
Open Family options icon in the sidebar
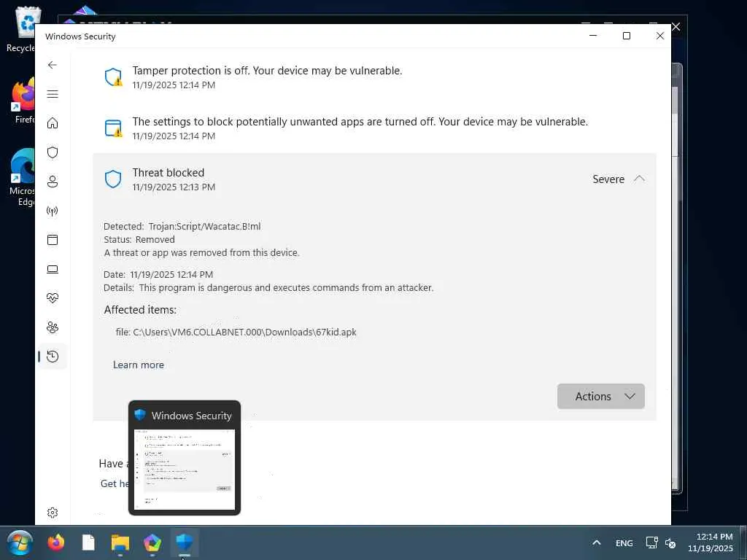[x=53, y=327]
